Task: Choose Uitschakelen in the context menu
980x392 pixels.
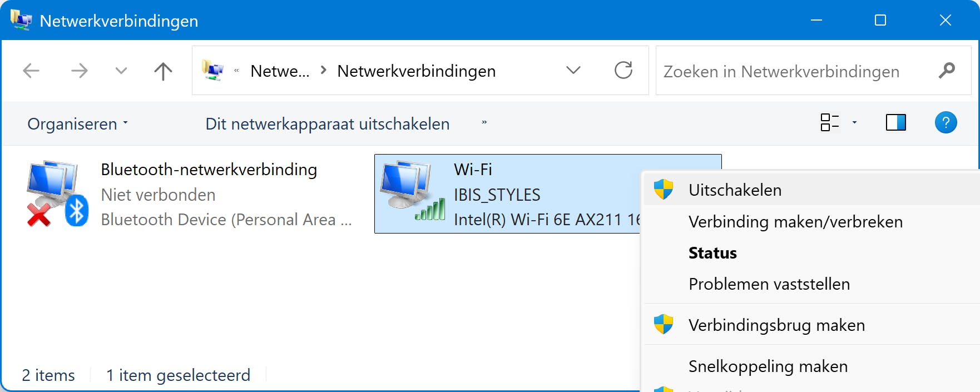Action: point(735,190)
